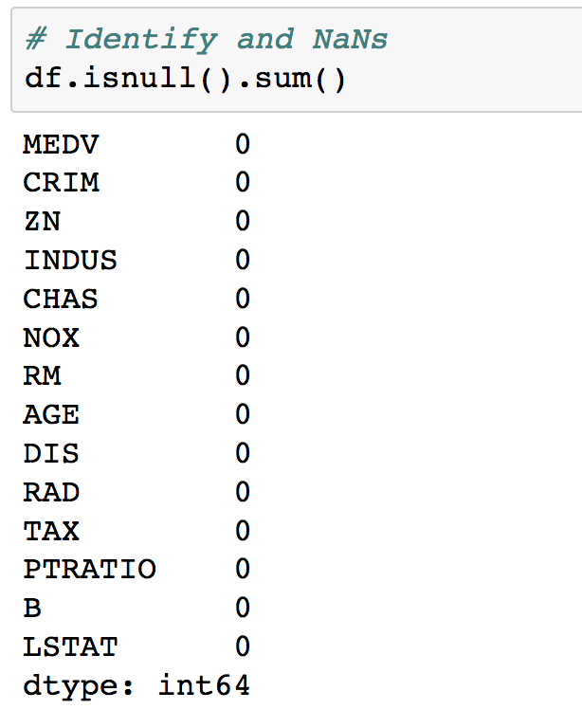
Task: Click the RM row label
Action: 42,375
